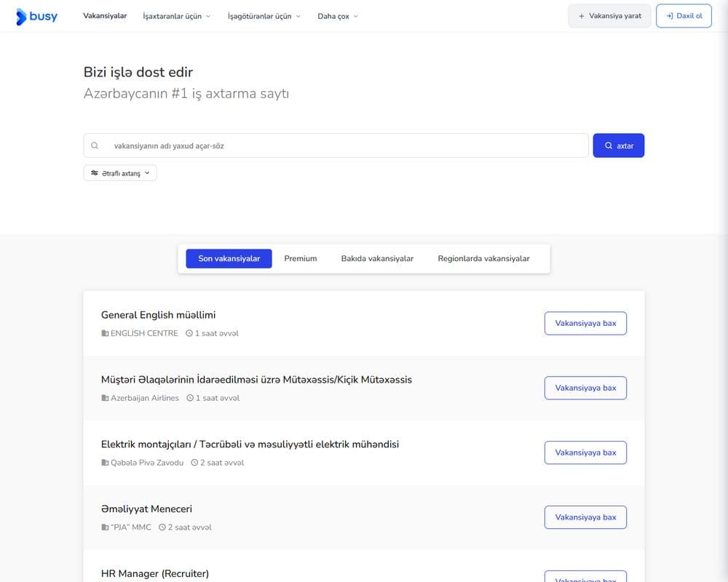
Task: Click the clock icon in the "PJA" MMC row
Action: point(162,527)
